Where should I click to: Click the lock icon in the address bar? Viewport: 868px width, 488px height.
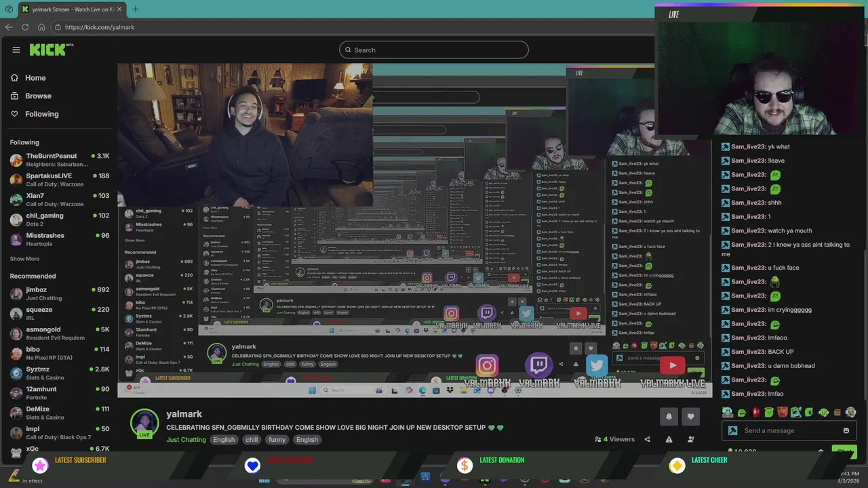58,27
